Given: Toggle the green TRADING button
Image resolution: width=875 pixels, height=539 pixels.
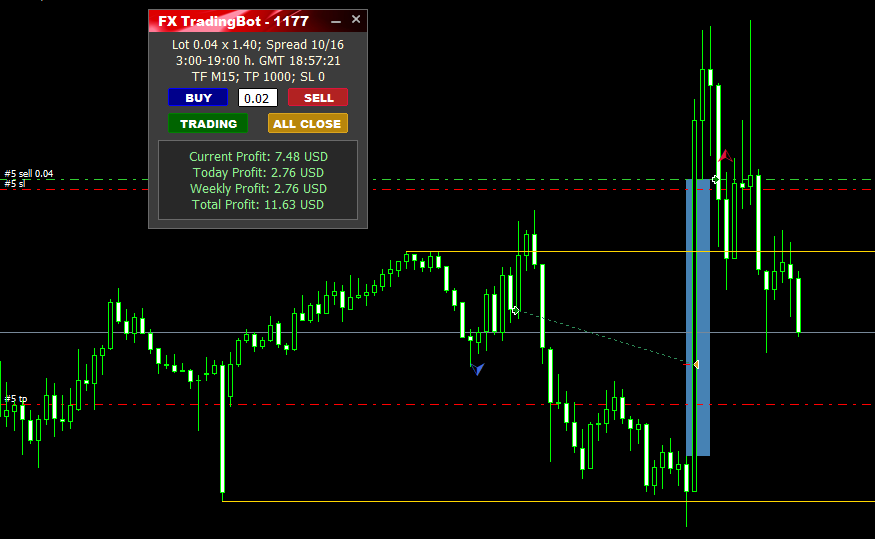Looking at the screenshot, I should point(208,123).
